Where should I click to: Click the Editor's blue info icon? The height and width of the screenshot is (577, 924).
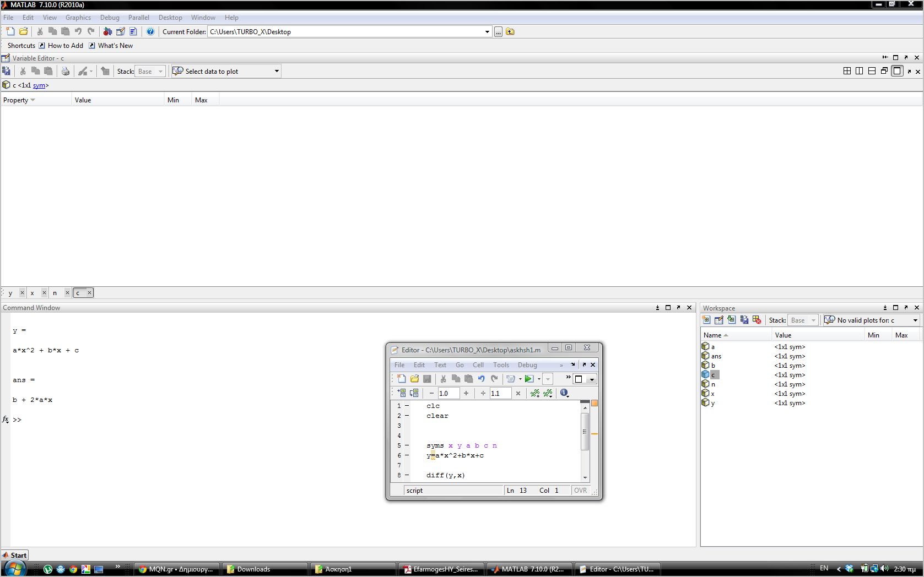[564, 393]
